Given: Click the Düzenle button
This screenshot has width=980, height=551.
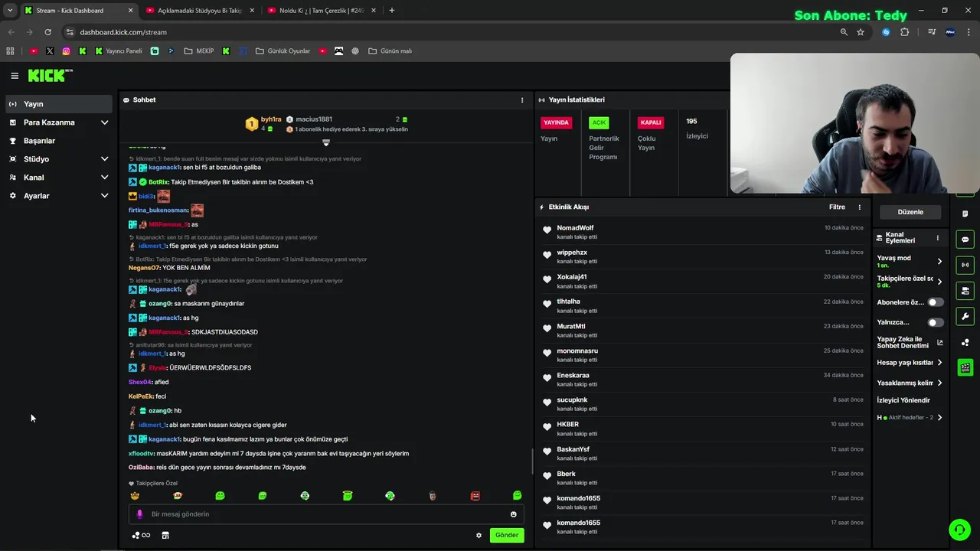Looking at the screenshot, I should click(910, 212).
